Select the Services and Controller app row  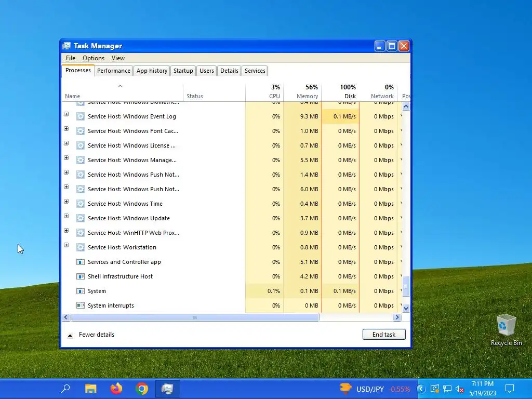(231, 262)
